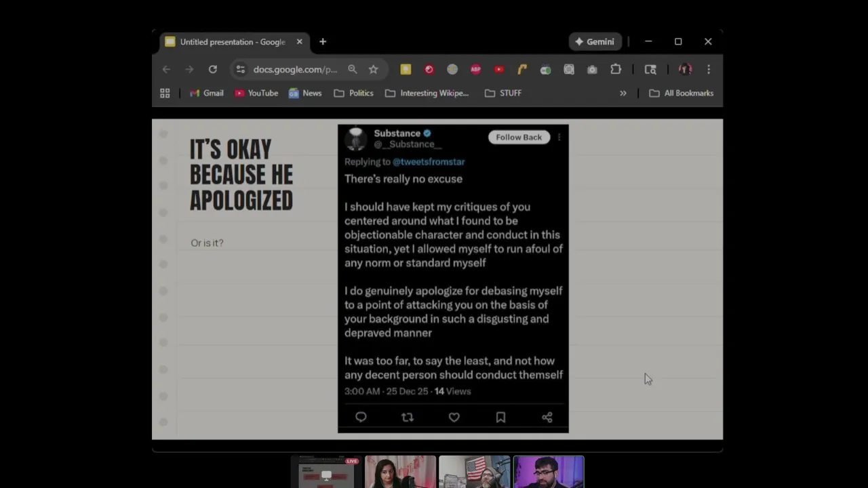Go back with the browser back arrow
The height and width of the screenshot is (488, 868).
166,69
